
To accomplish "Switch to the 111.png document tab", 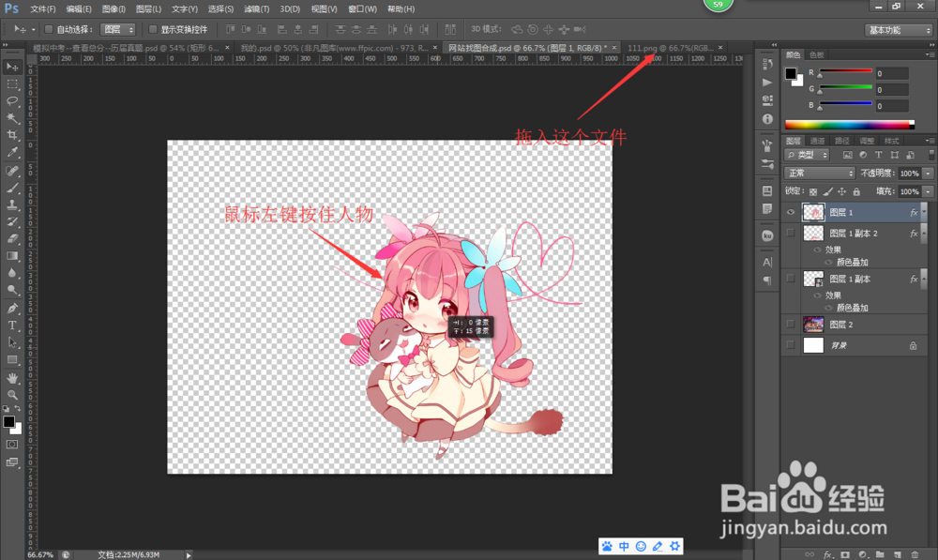I will pos(671,48).
